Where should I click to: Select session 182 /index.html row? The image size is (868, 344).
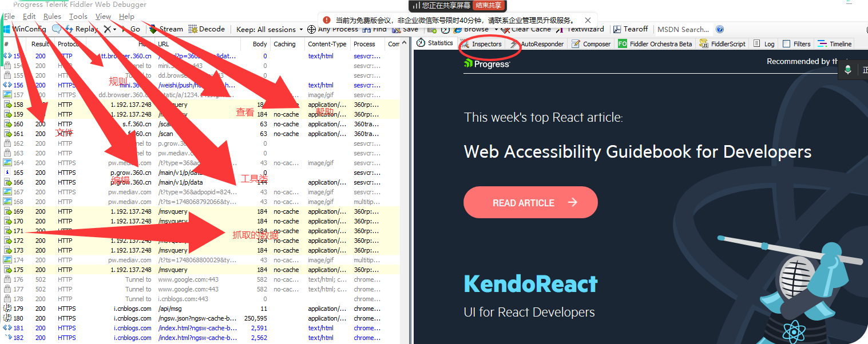[200, 338]
